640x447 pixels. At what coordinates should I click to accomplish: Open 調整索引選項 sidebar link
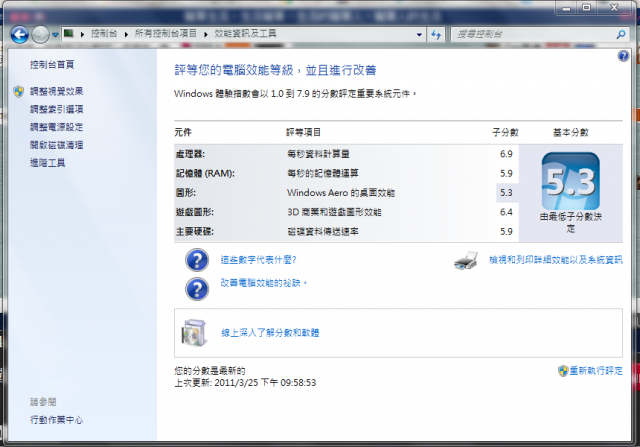coord(56,109)
